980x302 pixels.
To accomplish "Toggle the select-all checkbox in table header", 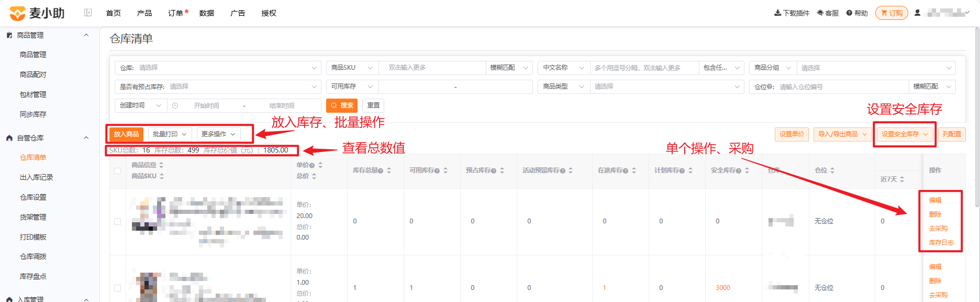I will point(117,171).
